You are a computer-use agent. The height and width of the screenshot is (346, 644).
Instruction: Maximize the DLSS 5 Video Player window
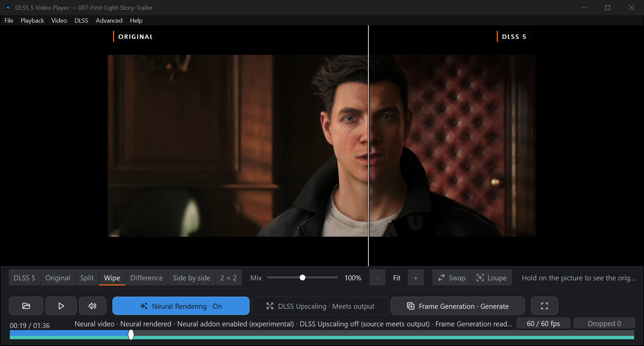608,7
